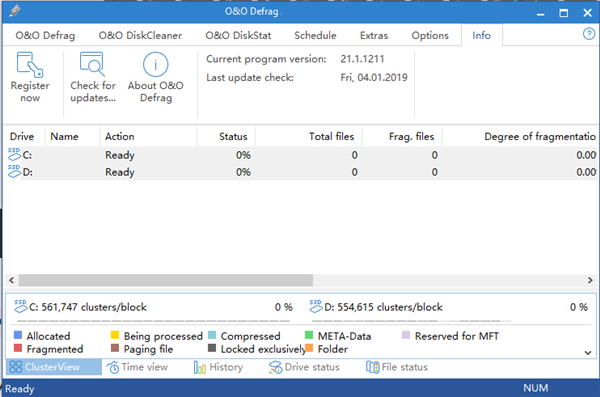The image size is (600, 397).
Task: Click the D: 554,615 clusters/block label
Action: (x=383, y=307)
